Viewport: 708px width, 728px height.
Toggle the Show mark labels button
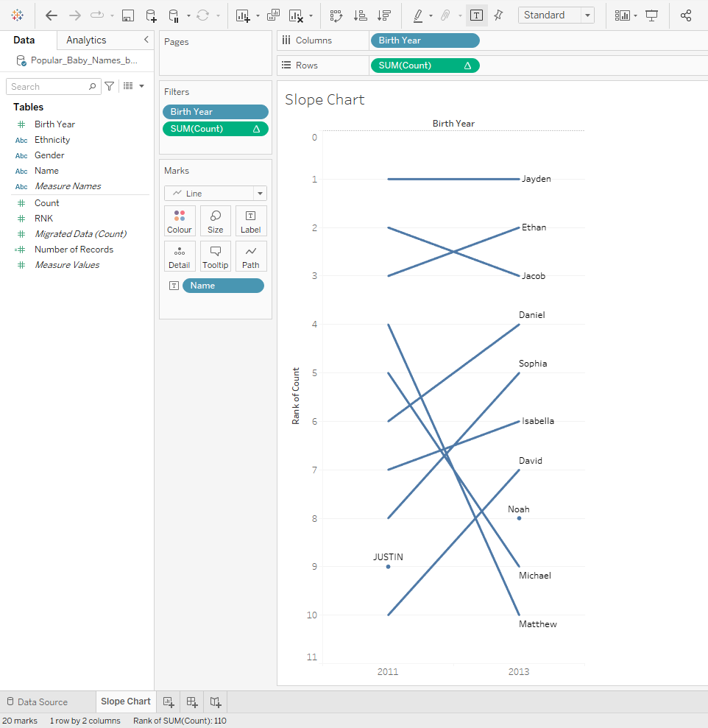click(476, 15)
